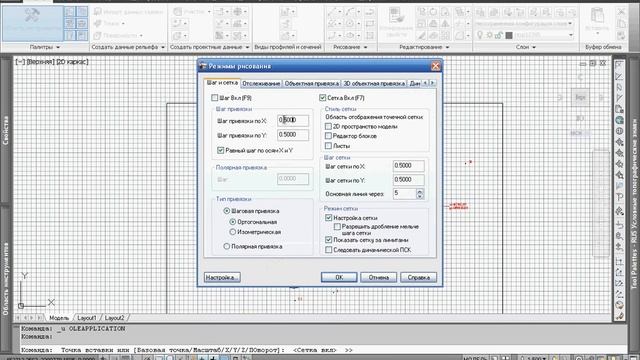Click the 'P' letter icon in right toolbar
Viewport: 640px width, 360px height.
(619, 197)
